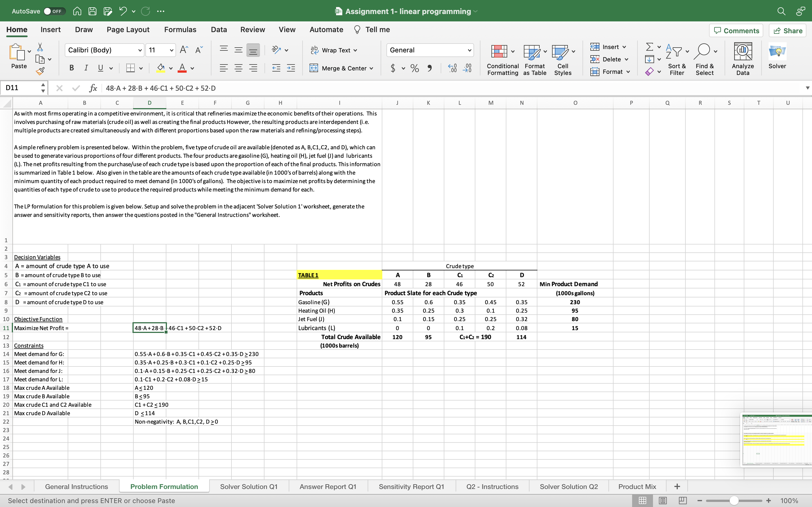Select the Format Painter tool
Image resolution: width=812 pixels, height=507 pixels.
(x=40, y=71)
